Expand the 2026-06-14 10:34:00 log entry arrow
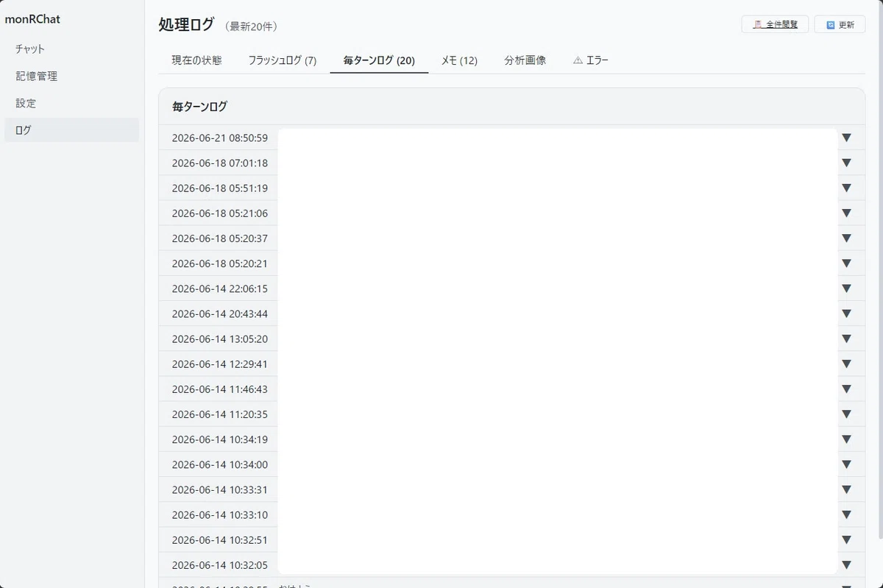Image resolution: width=883 pixels, height=588 pixels. click(846, 464)
